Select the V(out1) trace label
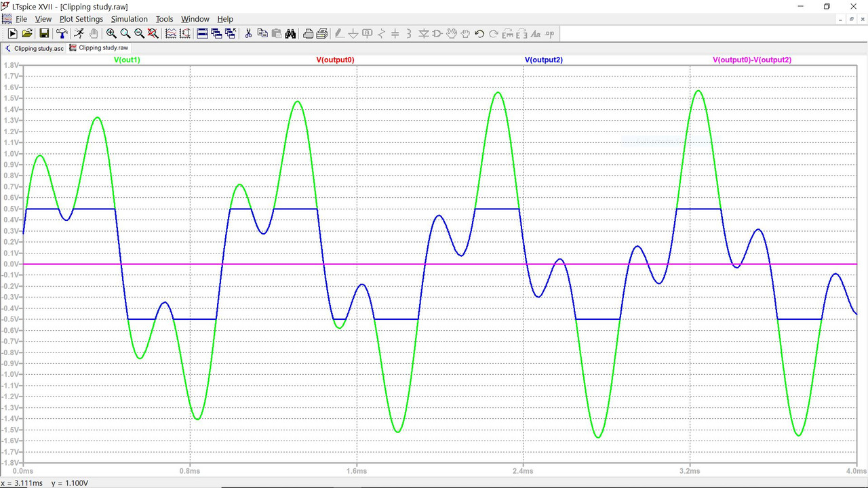 point(127,60)
